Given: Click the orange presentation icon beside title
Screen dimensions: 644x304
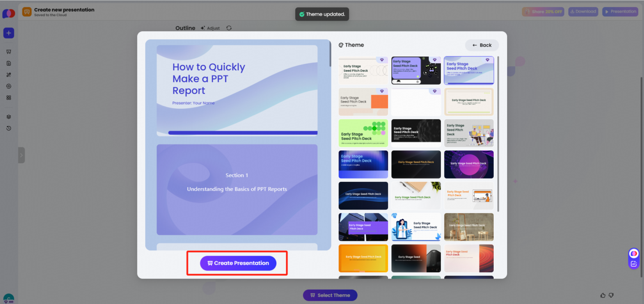Looking at the screenshot, I should (27, 12).
